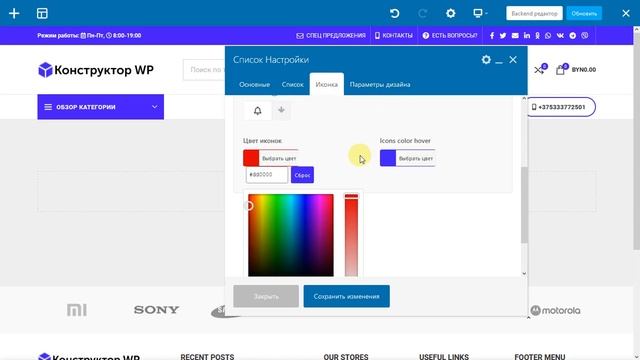The height and width of the screenshot is (360, 640).
Task: Open the Список Настройки panel gear menu
Action: point(486,60)
